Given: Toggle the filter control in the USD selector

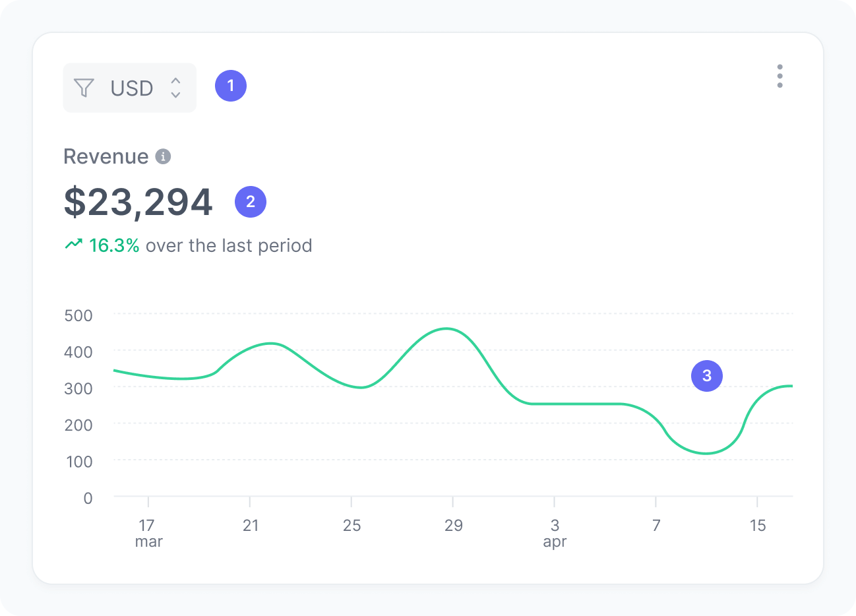Looking at the screenshot, I should [x=83, y=88].
